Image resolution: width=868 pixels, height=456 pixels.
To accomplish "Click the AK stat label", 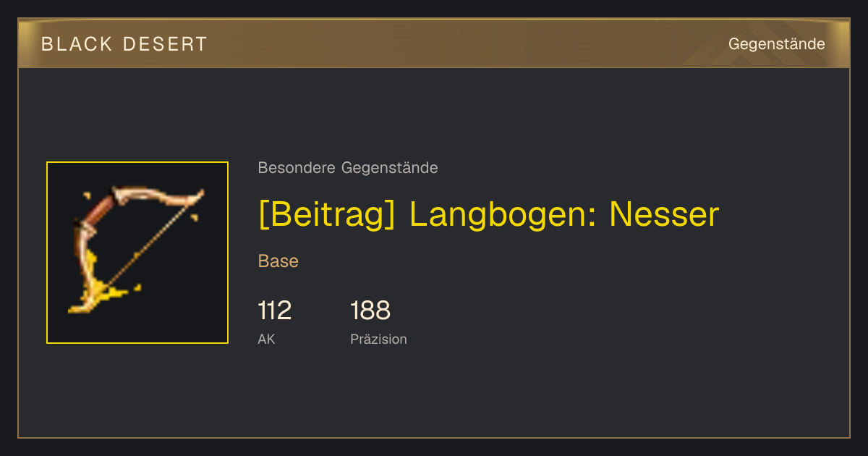I will (x=266, y=339).
